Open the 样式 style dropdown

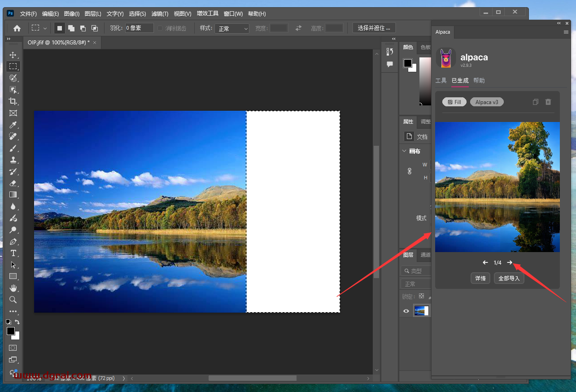tap(232, 28)
